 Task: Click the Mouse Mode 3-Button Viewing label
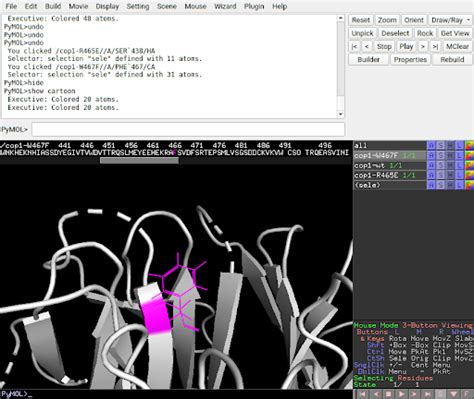tap(413, 325)
